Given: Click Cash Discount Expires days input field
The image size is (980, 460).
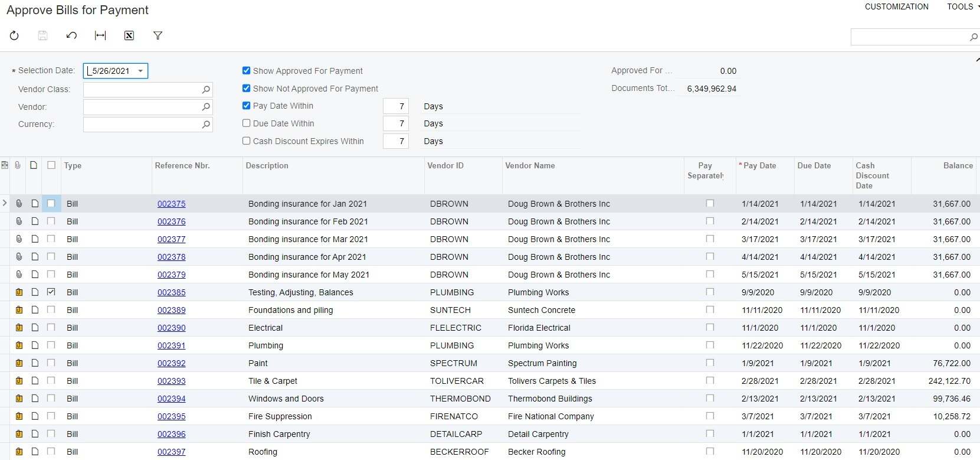Looking at the screenshot, I should click(x=396, y=141).
